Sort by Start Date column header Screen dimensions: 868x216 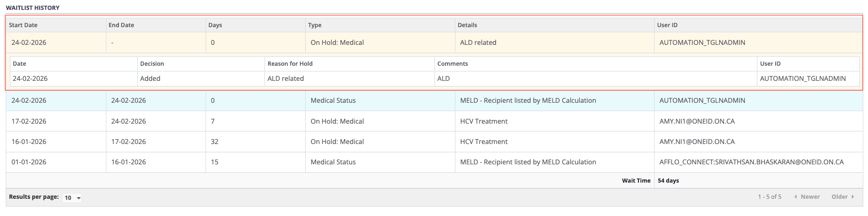click(23, 25)
